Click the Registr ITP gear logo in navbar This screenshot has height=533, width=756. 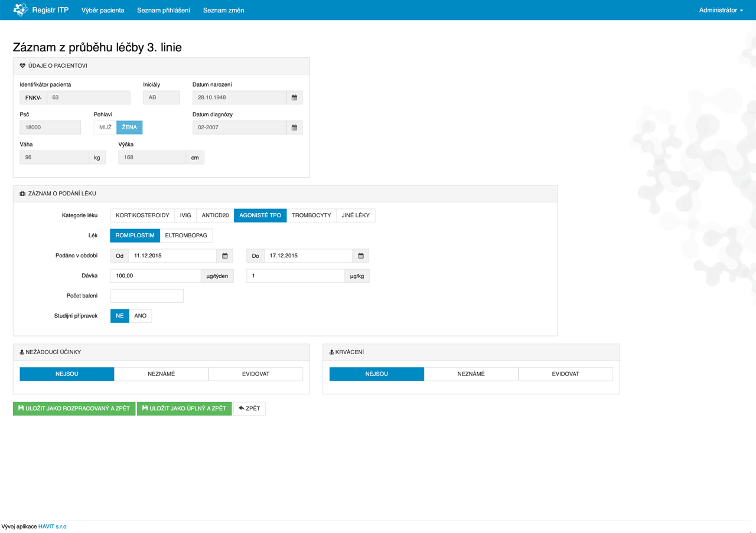coord(21,9)
